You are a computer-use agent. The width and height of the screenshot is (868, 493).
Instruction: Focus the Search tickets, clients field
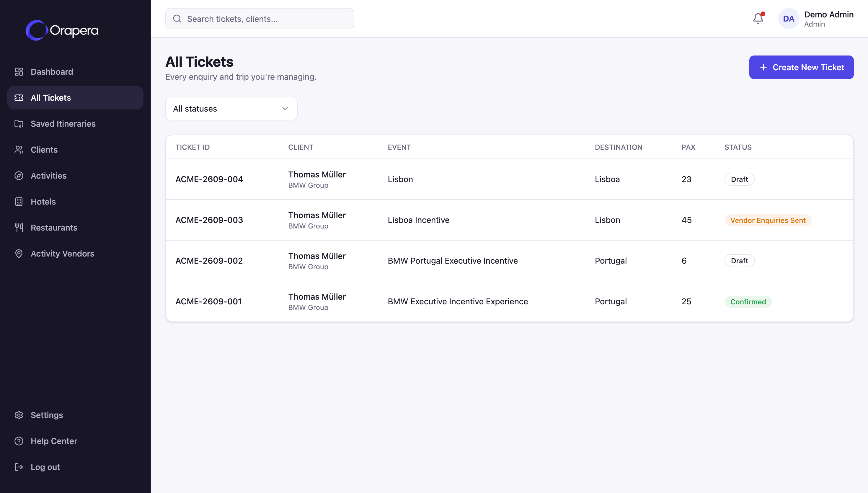point(260,19)
